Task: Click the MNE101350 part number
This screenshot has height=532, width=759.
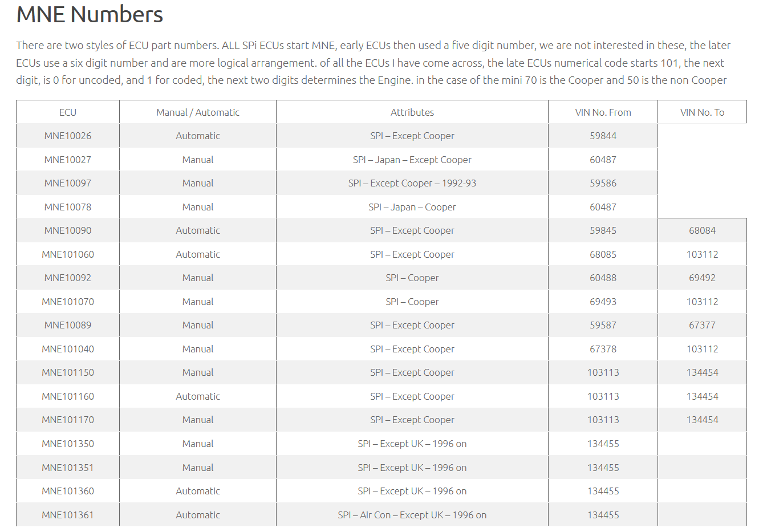Action: [x=68, y=444]
